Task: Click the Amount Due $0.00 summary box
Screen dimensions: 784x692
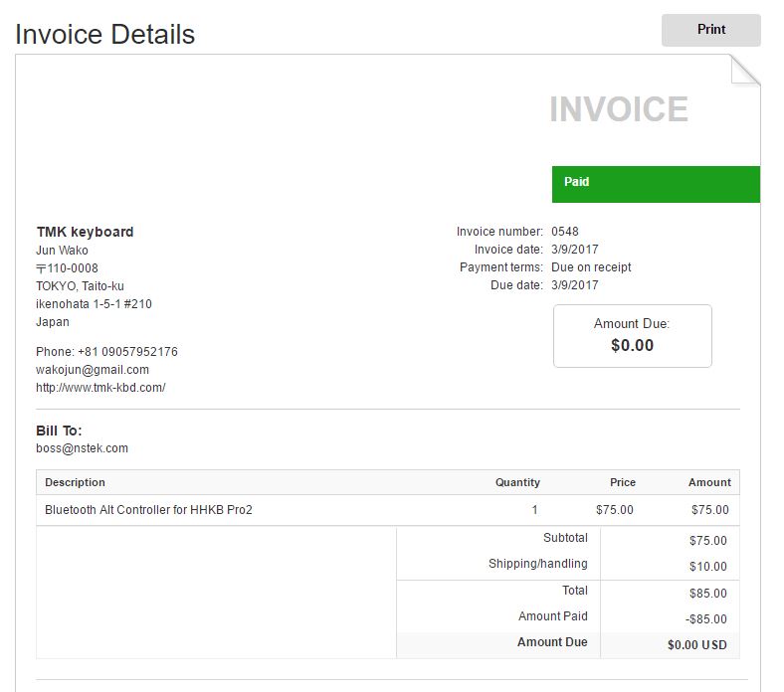Action: click(632, 336)
